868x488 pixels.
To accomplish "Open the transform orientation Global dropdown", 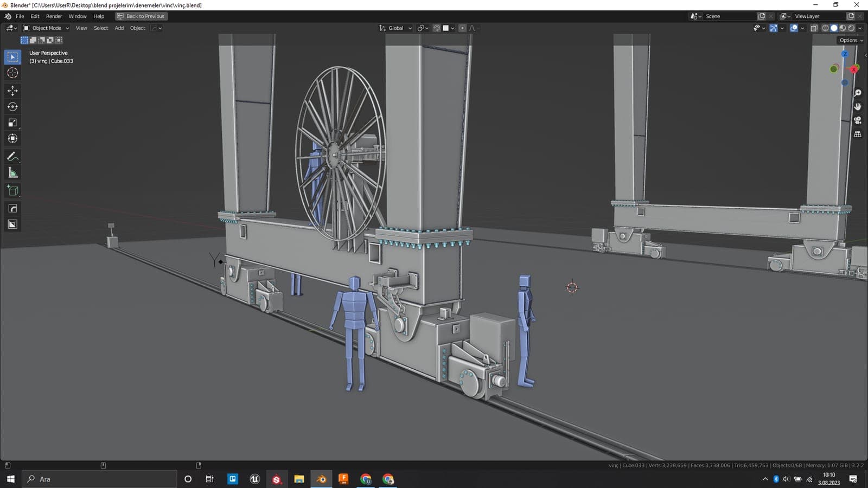I will tap(395, 28).
